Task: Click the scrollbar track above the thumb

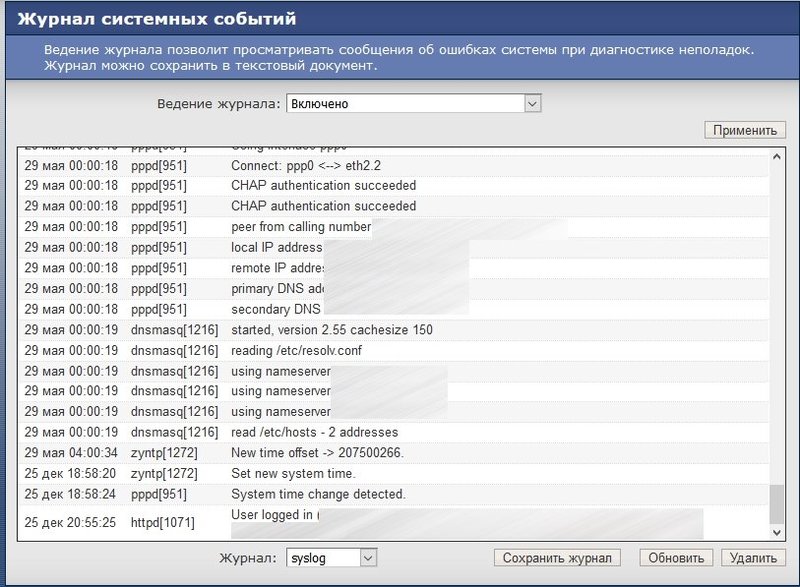Action: (x=777, y=324)
